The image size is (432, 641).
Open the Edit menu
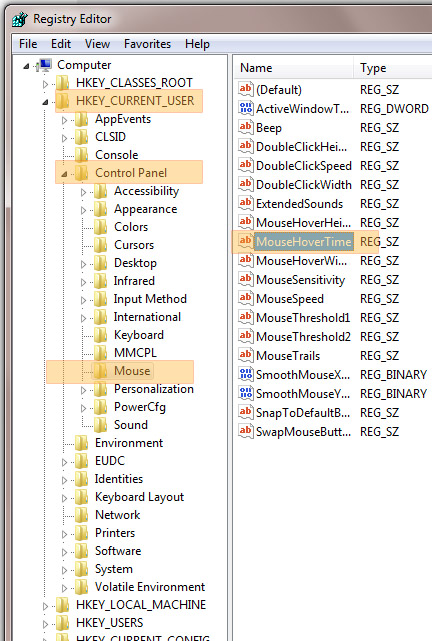tap(60, 44)
